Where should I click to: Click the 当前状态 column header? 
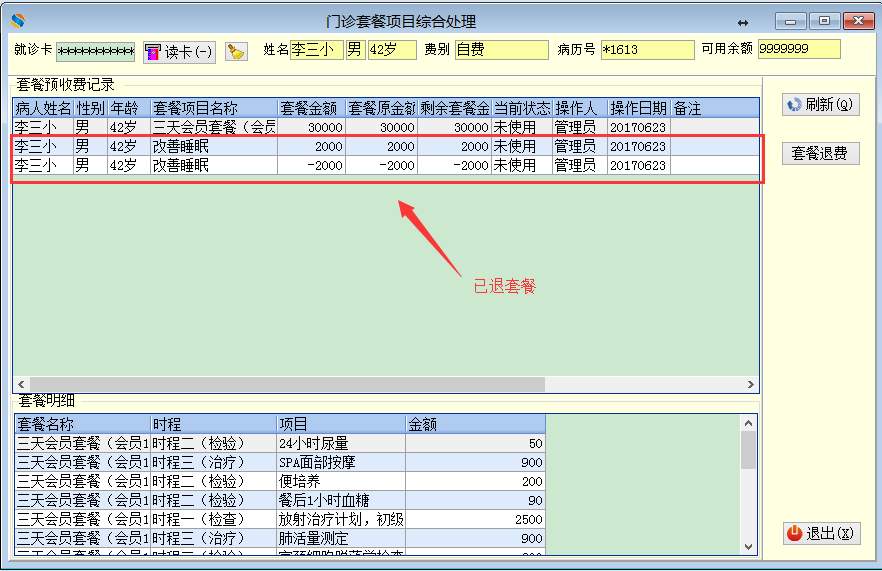[x=521, y=108]
